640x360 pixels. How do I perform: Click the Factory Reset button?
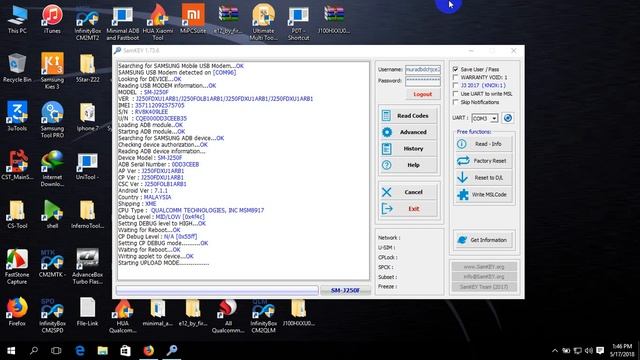484,161
